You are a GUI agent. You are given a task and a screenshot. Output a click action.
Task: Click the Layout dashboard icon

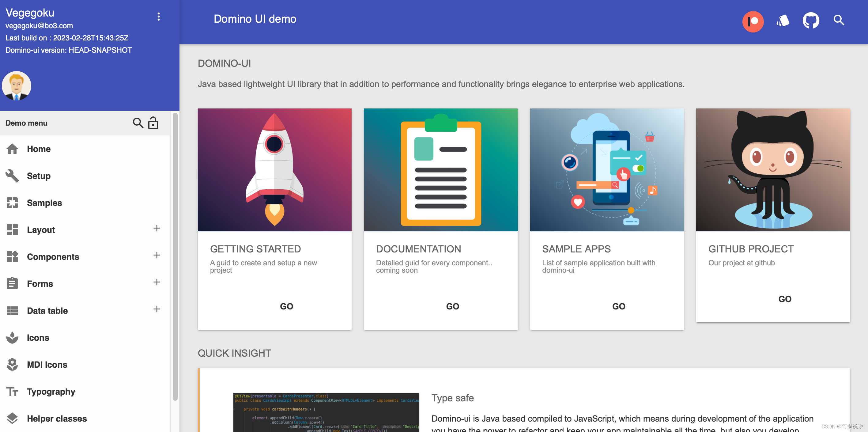click(x=12, y=229)
